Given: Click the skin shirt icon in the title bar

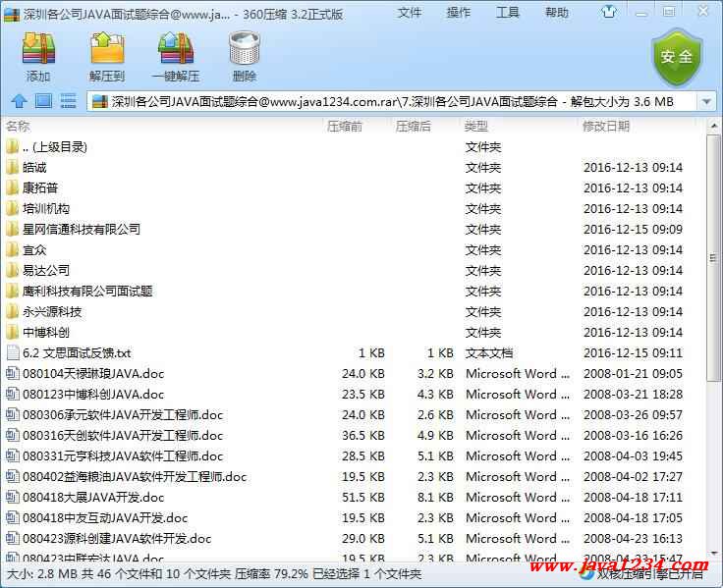Looking at the screenshot, I should click(609, 12).
